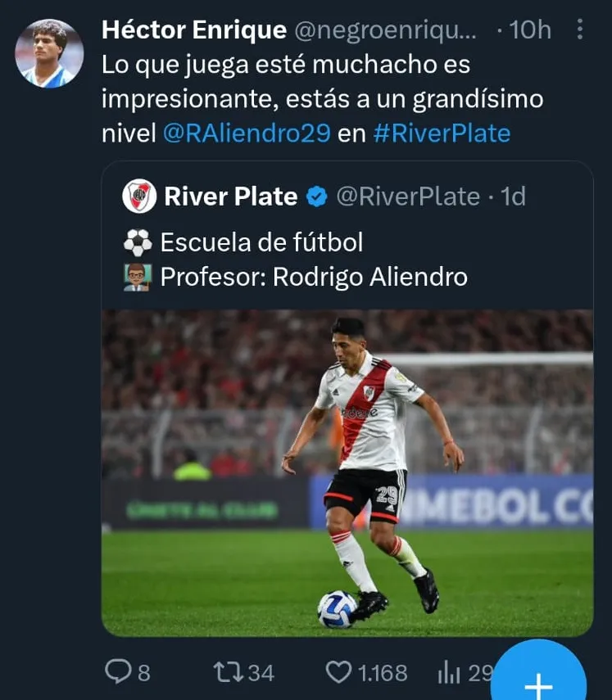Tap the reply speech bubble icon
The image size is (612, 700).
coord(118,672)
